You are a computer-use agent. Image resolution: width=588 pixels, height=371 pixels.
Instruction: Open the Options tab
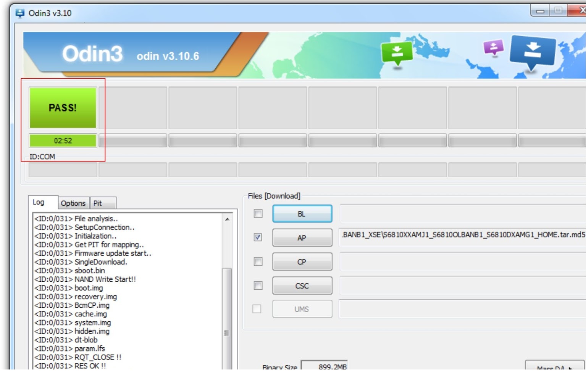coord(73,203)
